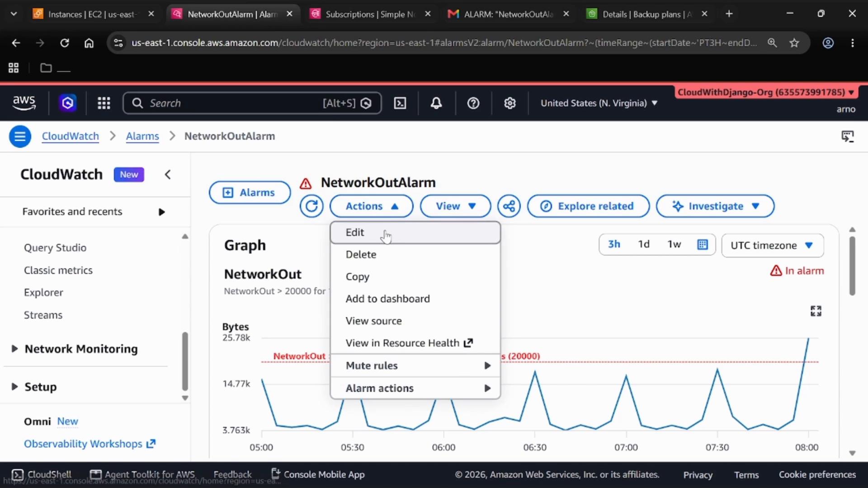Open Observability Workshops link
The image size is (868, 488).
tap(90, 444)
